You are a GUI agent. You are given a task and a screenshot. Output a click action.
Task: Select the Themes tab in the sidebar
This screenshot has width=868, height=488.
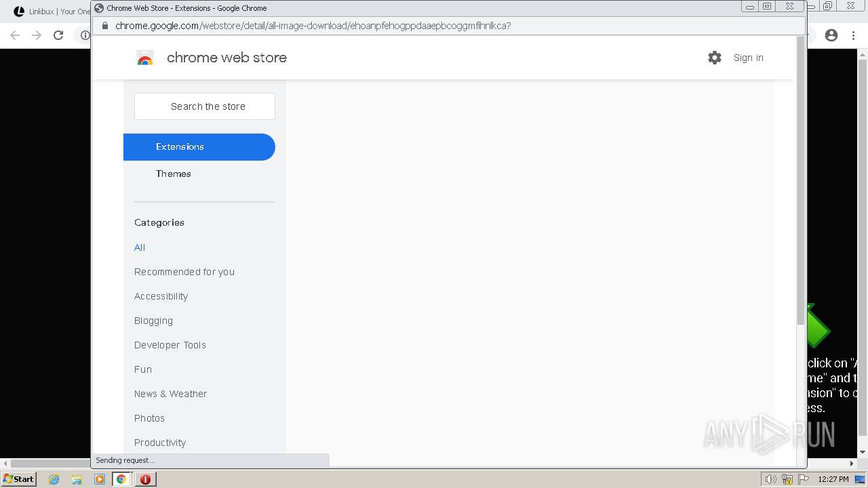click(x=173, y=174)
